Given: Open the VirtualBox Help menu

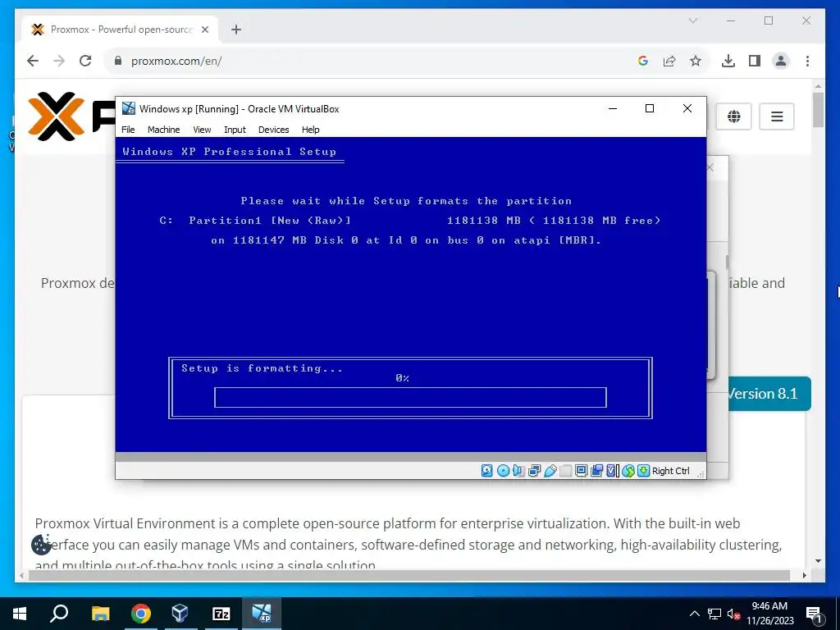Looking at the screenshot, I should coord(310,130).
